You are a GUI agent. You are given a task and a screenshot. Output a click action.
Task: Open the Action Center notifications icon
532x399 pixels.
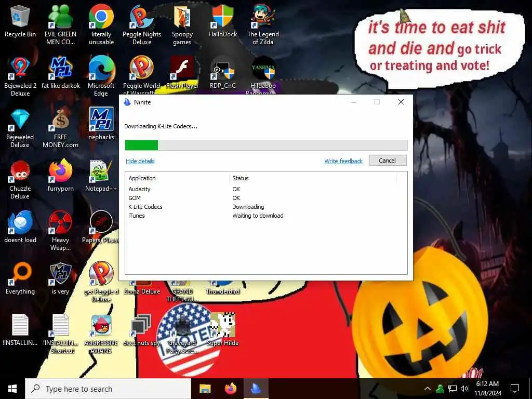tap(515, 389)
